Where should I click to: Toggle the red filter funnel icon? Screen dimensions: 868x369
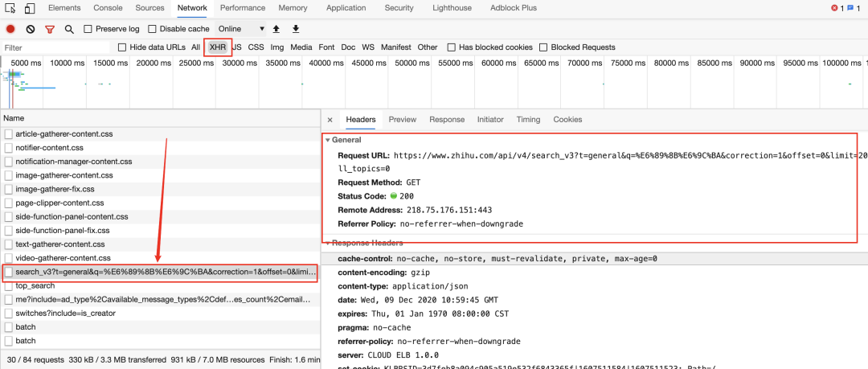pos(49,29)
